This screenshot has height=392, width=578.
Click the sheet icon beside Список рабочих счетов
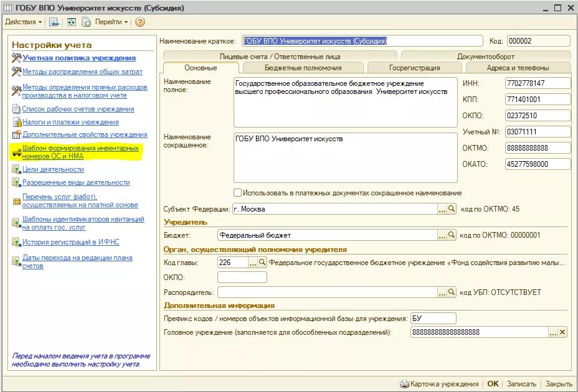[16, 109]
